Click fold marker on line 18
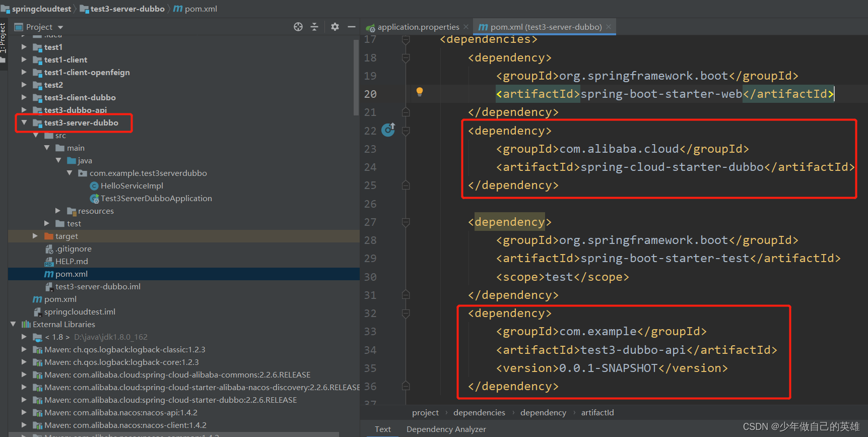Image resolution: width=868 pixels, height=437 pixels. pos(406,58)
